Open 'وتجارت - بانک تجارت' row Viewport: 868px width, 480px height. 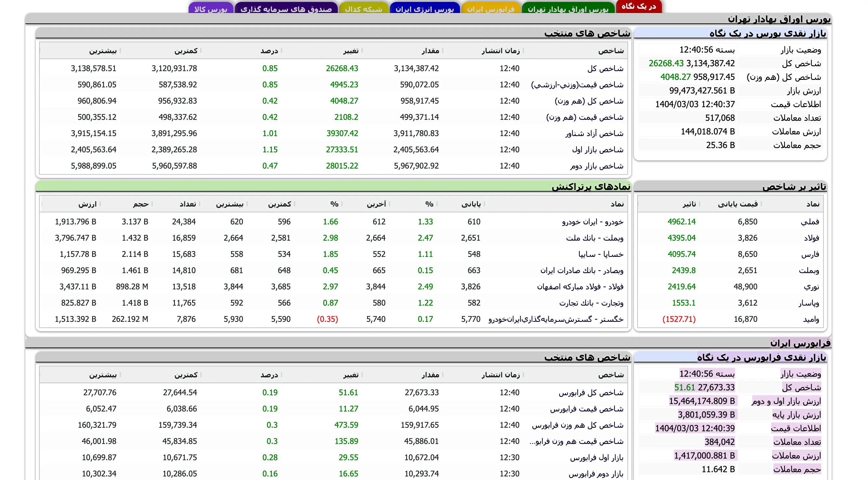coord(333,303)
